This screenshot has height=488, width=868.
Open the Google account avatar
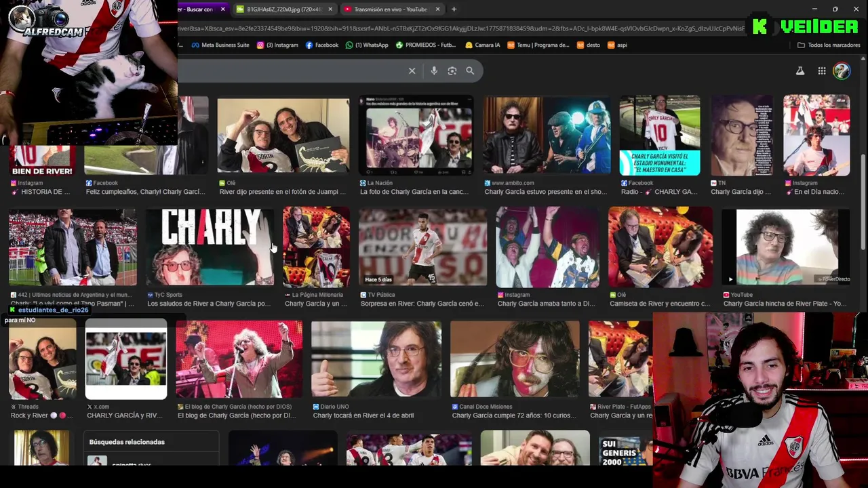point(842,70)
